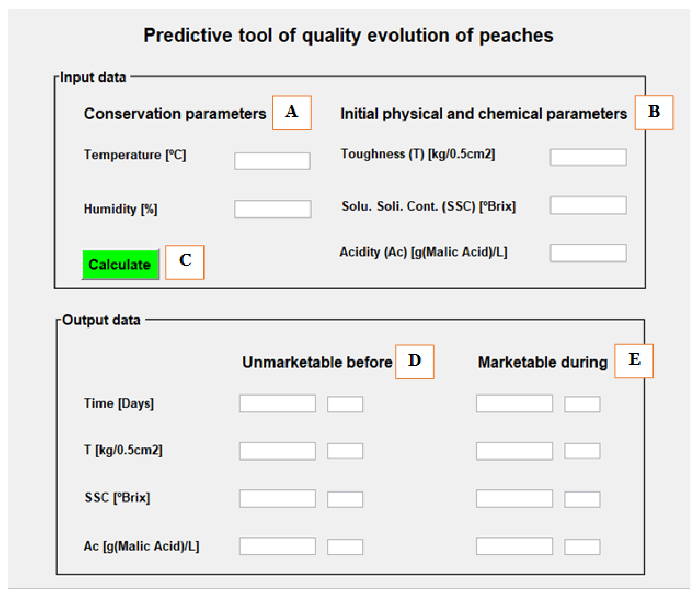Click the Temperature [°C] input field
This screenshot has height=600, width=700.
[x=272, y=161]
